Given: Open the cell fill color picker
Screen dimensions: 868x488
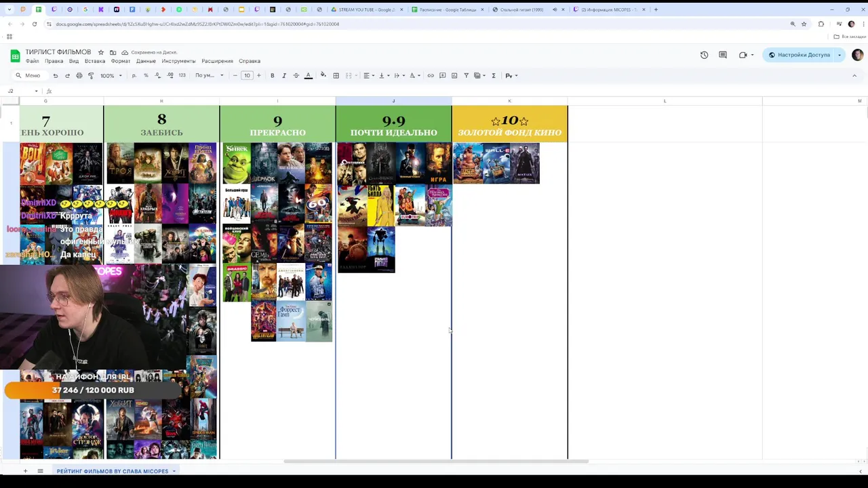Looking at the screenshot, I should point(323,75).
